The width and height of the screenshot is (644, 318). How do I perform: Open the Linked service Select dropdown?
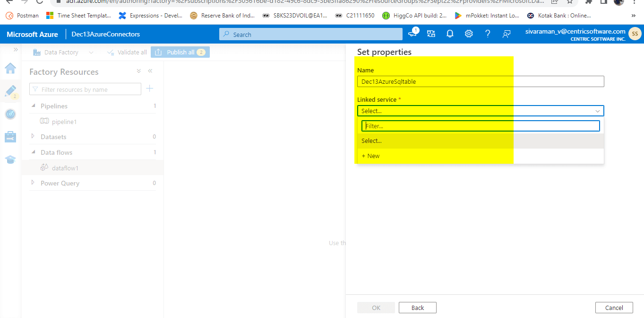[480, 110]
